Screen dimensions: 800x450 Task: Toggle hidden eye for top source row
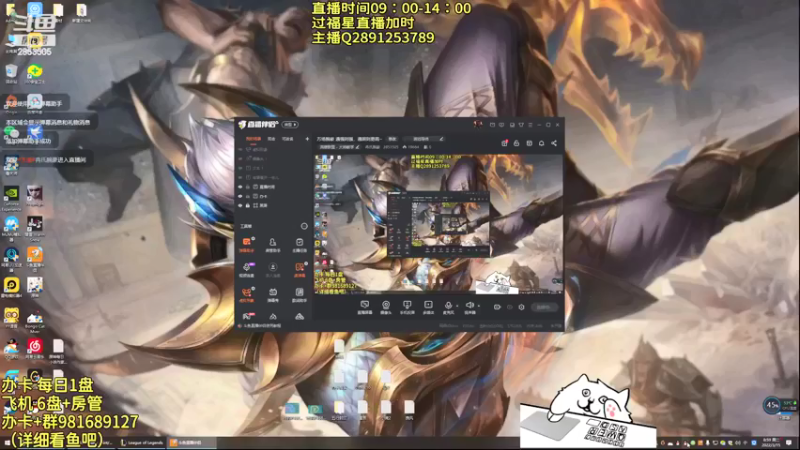pyautogui.click(x=240, y=149)
